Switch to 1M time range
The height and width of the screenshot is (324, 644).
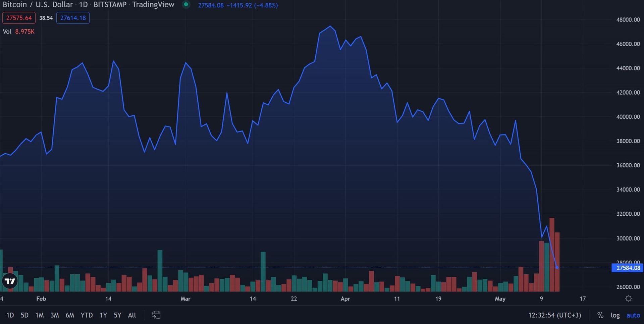click(40, 315)
